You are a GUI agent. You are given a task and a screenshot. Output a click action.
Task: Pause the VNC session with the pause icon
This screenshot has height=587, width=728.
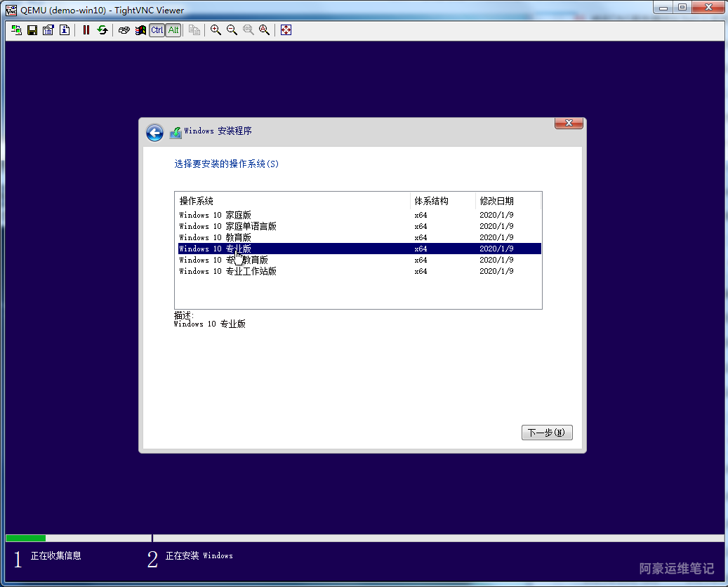86,30
